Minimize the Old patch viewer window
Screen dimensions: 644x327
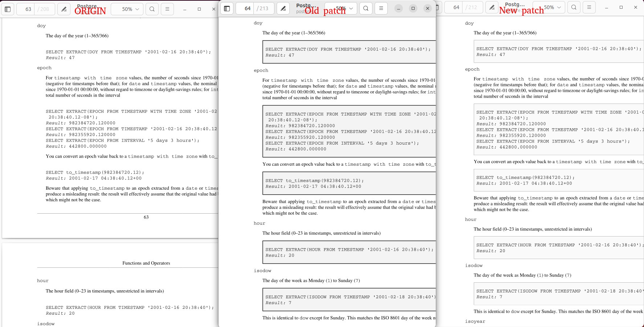[399, 8]
